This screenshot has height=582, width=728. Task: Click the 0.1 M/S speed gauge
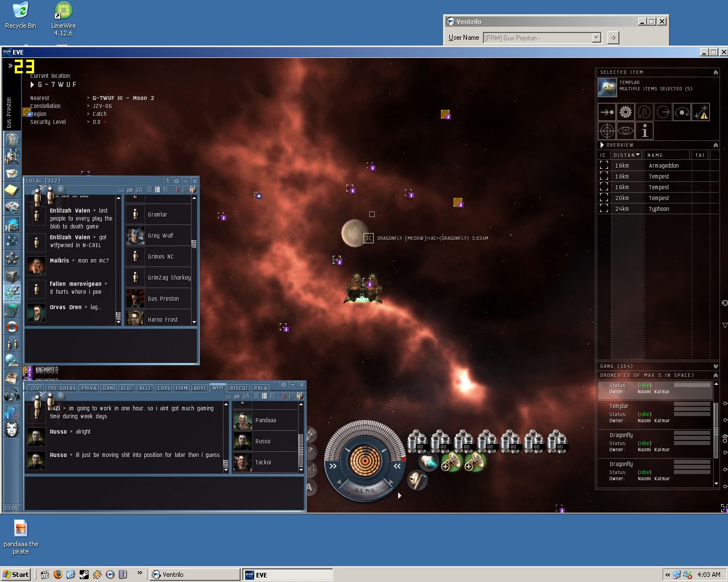click(364, 490)
